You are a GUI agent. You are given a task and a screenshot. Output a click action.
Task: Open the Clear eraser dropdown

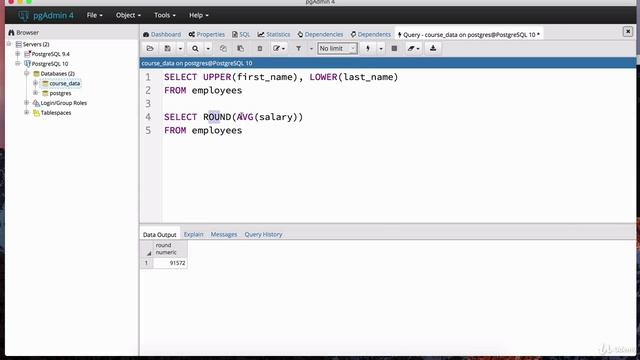tap(413, 49)
